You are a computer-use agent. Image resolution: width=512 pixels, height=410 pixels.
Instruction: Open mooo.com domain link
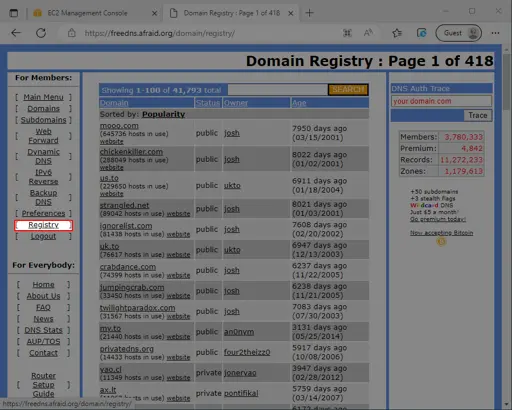pos(119,126)
